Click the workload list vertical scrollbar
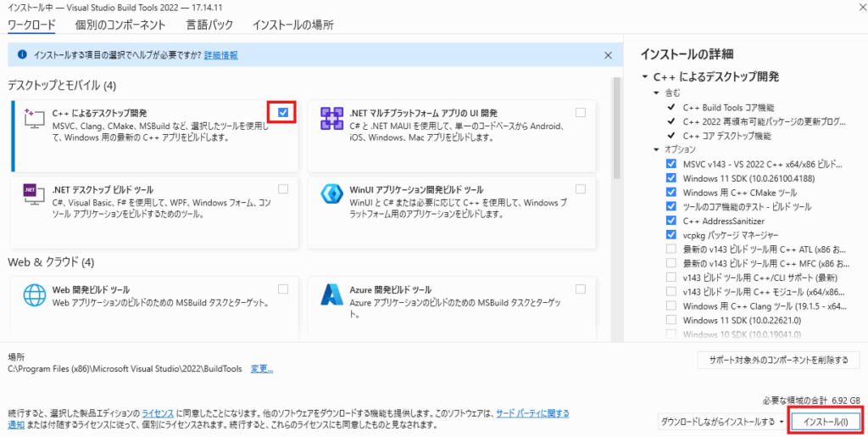Viewport: 868px width, 437px height. 616,127
